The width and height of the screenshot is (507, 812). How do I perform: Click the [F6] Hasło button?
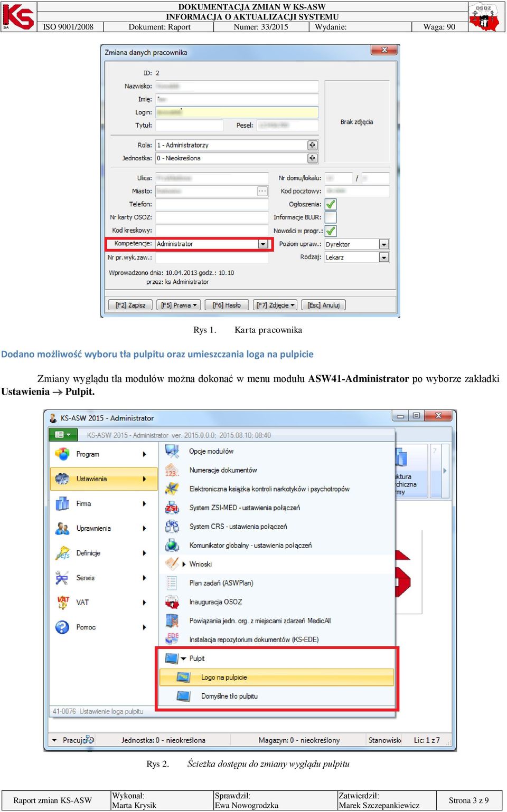[x=227, y=305]
